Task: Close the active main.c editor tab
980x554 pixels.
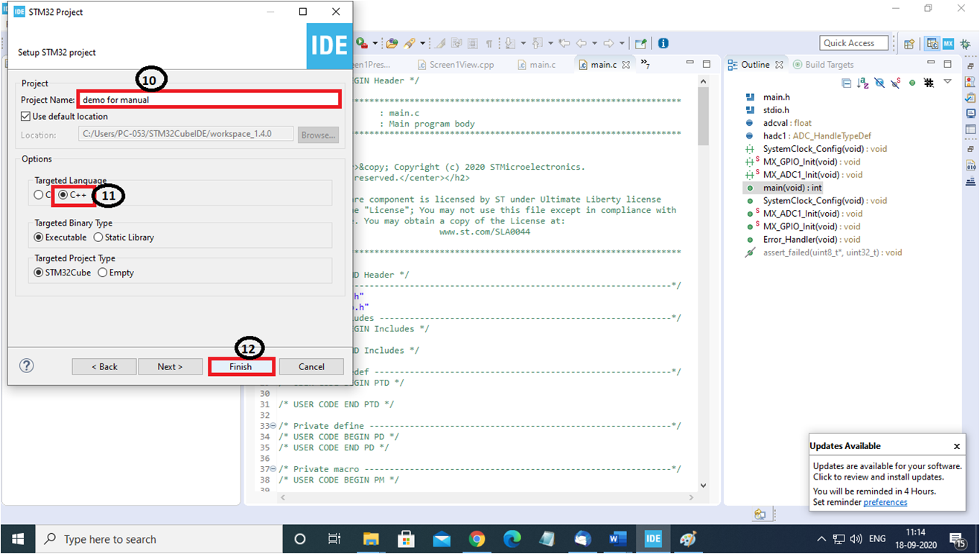Action: (626, 65)
